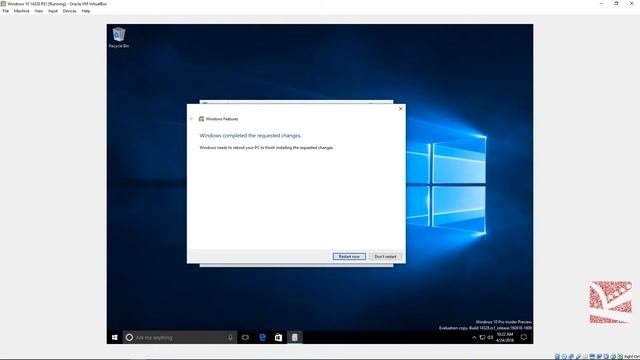This screenshot has height=360, width=640.
Task: Click the Restart now button
Action: point(349,256)
